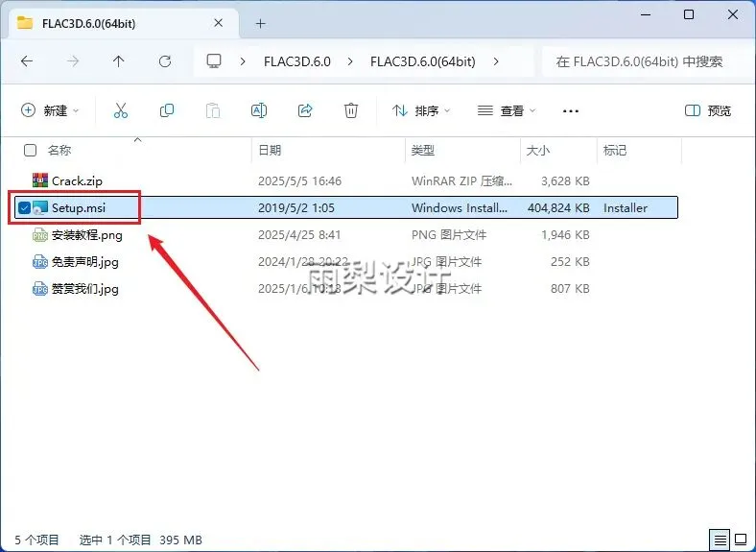756x552 pixels.
Task: Uncheck the Setup.msi selection checkbox
Action: tap(24, 208)
